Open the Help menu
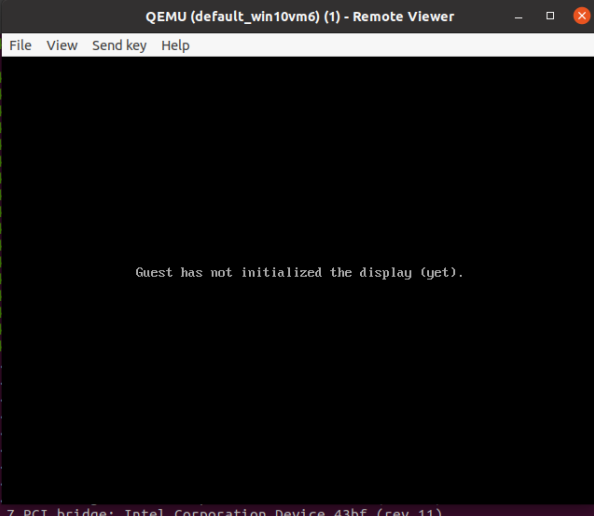Screen dimensions: 594x516 coord(175,45)
